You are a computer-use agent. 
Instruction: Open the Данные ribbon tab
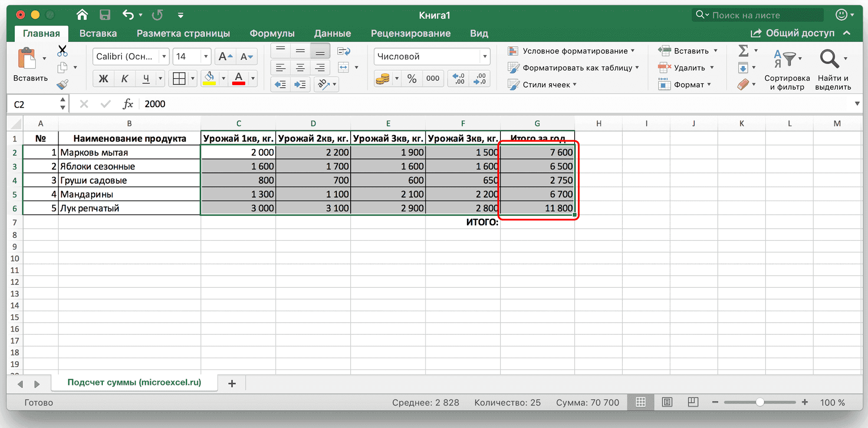(x=332, y=33)
